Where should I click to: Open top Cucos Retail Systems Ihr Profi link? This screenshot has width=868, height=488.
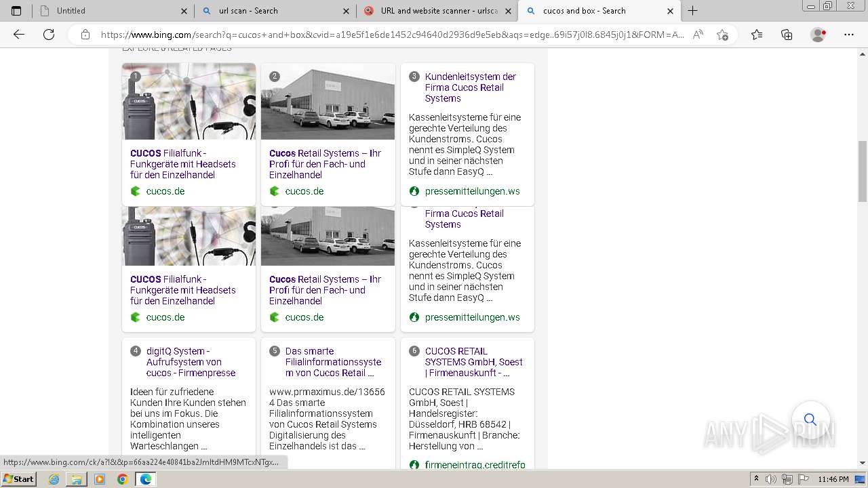[325, 164]
